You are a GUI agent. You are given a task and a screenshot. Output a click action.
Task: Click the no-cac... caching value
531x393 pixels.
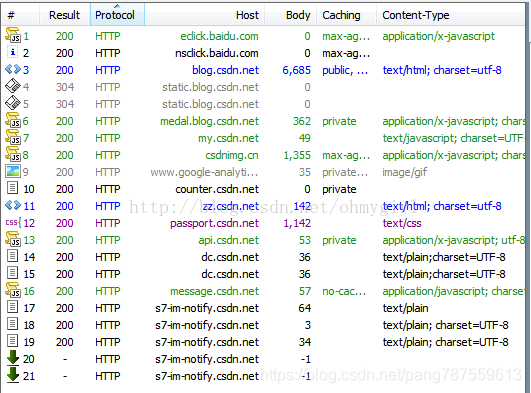(x=344, y=291)
